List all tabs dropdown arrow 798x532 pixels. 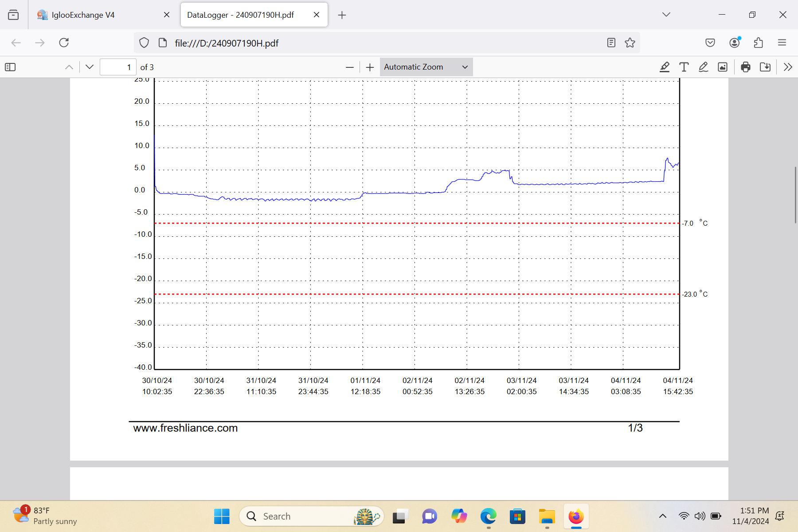666,15
